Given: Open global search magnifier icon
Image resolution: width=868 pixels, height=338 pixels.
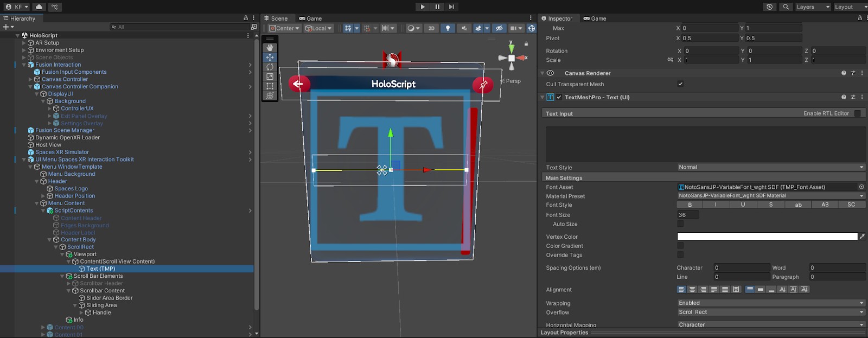Looking at the screenshot, I should pos(786,7).
